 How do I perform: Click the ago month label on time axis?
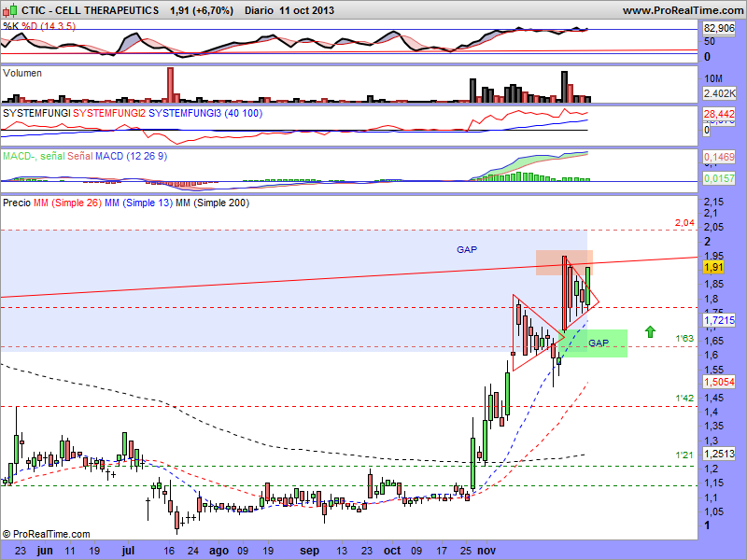pos(218,551)
